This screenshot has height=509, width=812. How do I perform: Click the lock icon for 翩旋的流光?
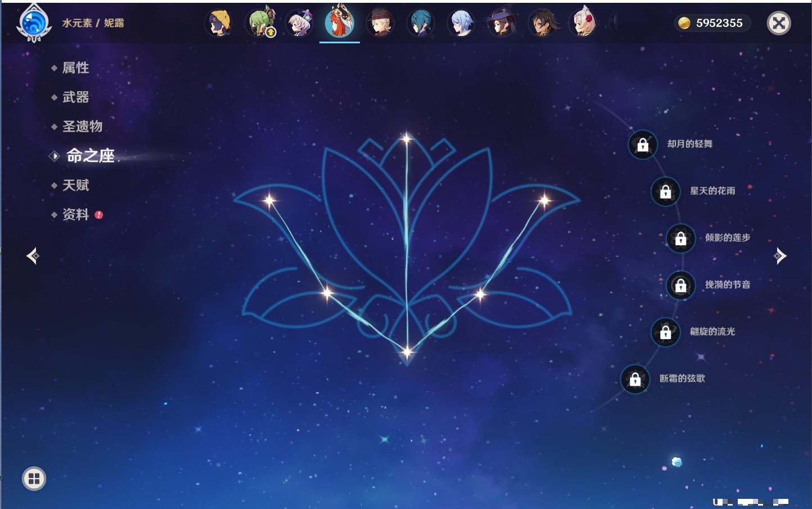pyautogui.click(x=665, y=332)
